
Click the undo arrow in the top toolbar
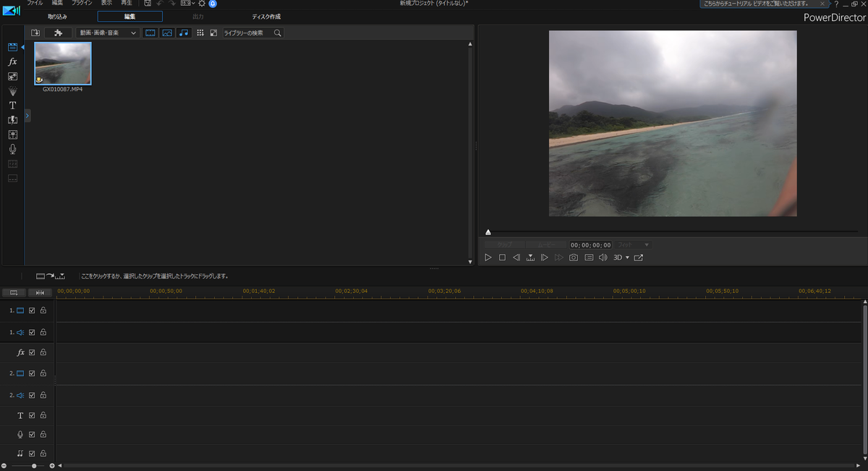pyautogui.click(x=159, y=4)
